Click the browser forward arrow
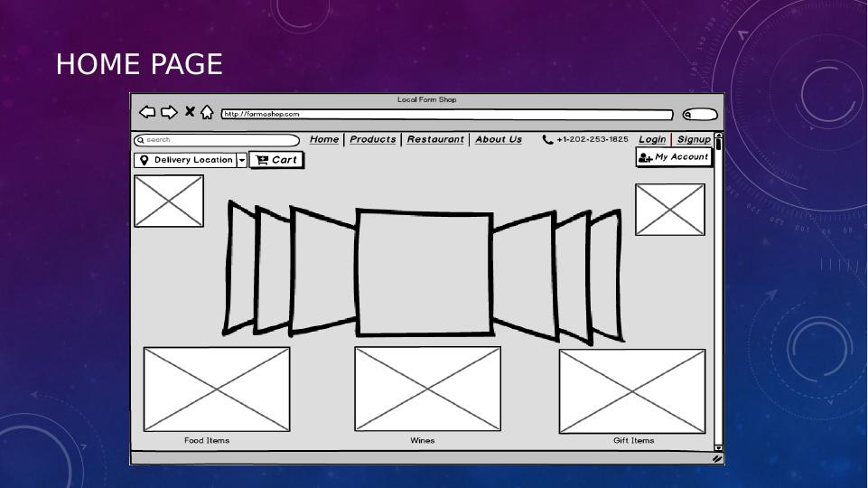This screenshot has height=488, width=868. click(169, 112)
